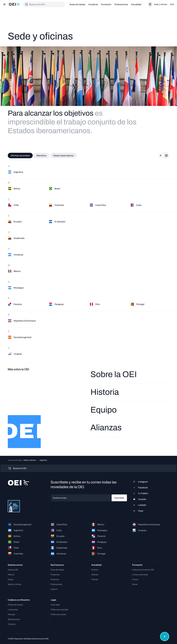177x644 pixels.
Task: Click the OEI logo in header
Action: click(x=14, y=4)
